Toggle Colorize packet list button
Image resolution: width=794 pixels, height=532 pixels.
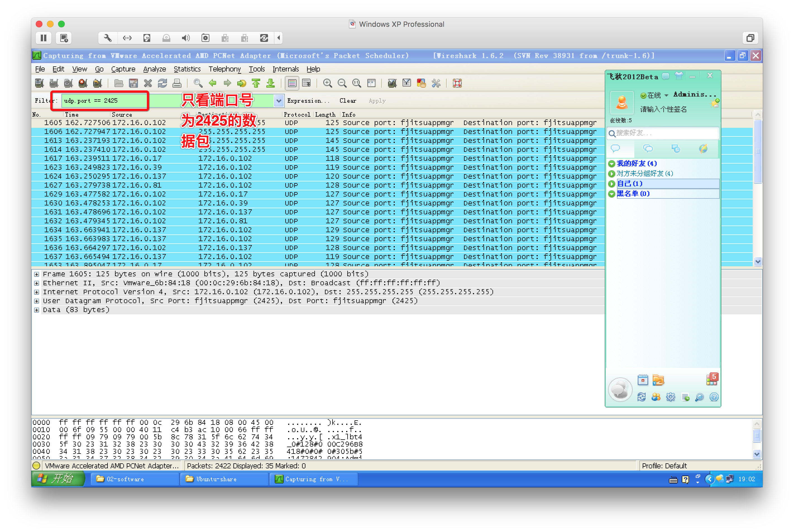(x=292, y=83)
